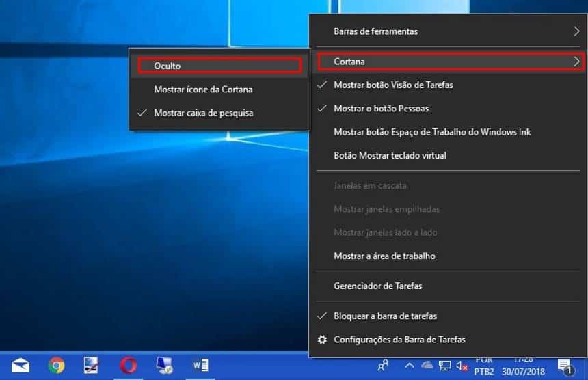Choose Mostrar ícone da Cortana

coord(219,90)
